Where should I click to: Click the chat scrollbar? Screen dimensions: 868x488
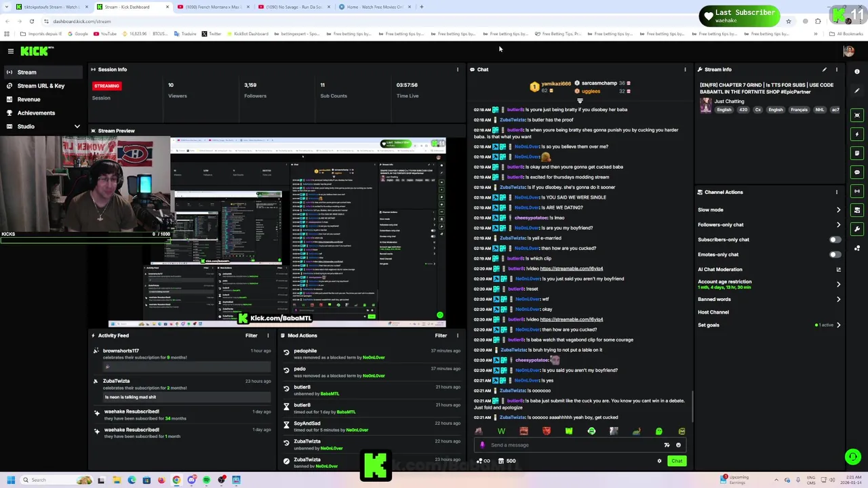click(x=692, y=407)
